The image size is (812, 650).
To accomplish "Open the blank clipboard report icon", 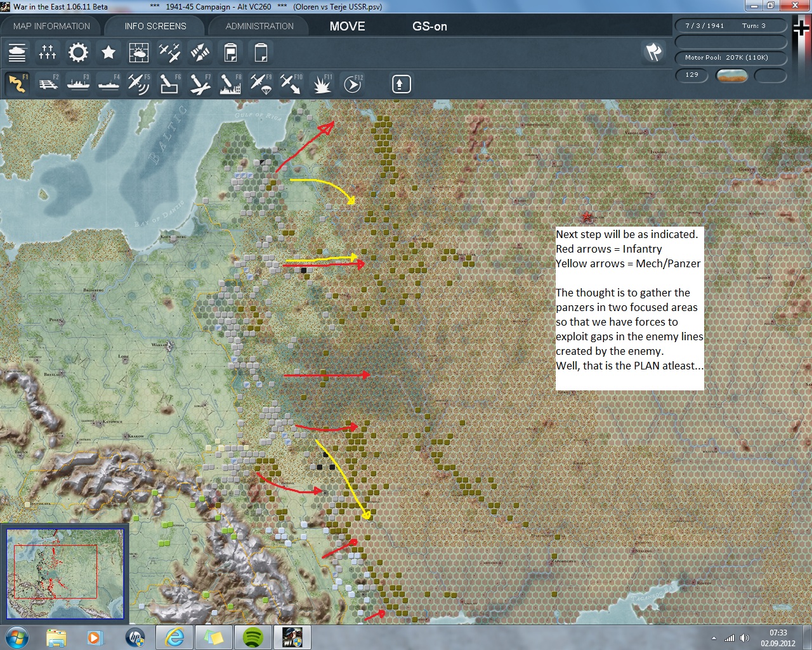I will click(x=261, y=52).
